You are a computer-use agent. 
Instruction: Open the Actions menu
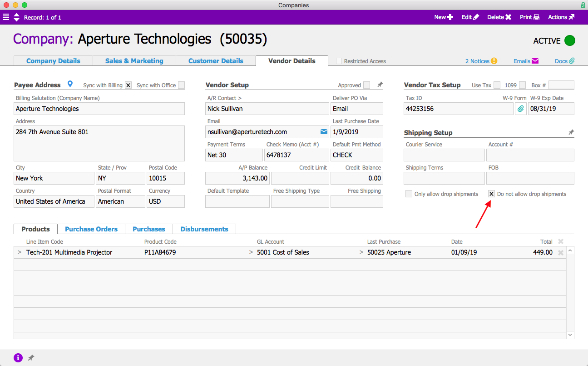(561, 17)
